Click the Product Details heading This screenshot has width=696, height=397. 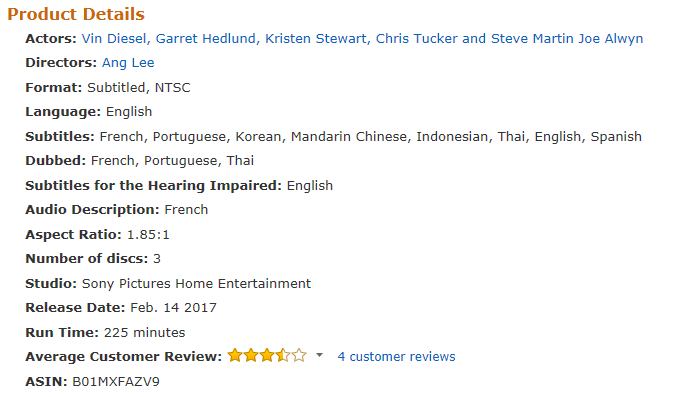click(76, 14)
